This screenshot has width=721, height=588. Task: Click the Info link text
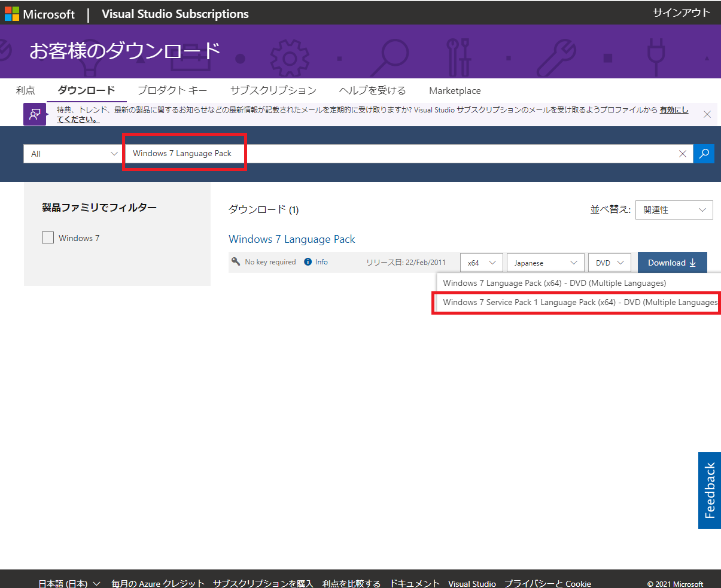tap(322, 262)
